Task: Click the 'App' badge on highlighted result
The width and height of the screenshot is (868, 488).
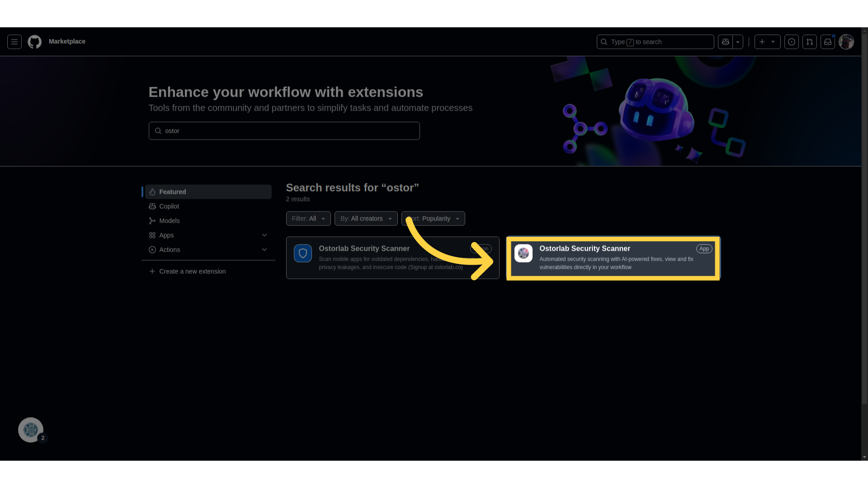Action: (704, 249)
